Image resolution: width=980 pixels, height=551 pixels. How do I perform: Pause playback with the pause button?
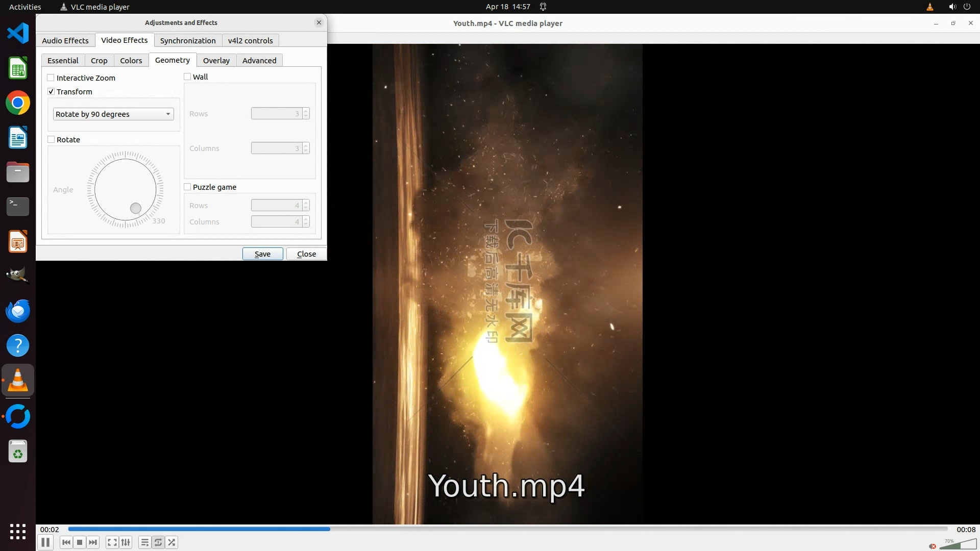(45, 542)
